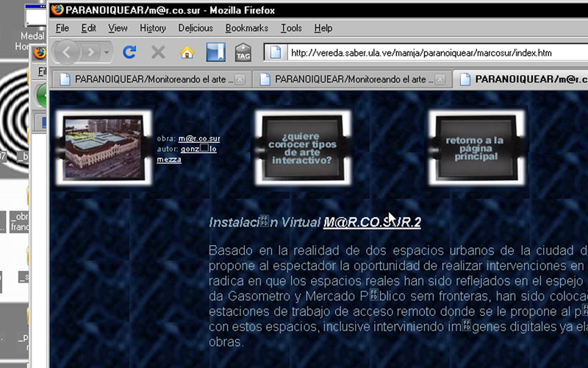Open the File menu
The image size is (588, 368).
pos(62,28)
